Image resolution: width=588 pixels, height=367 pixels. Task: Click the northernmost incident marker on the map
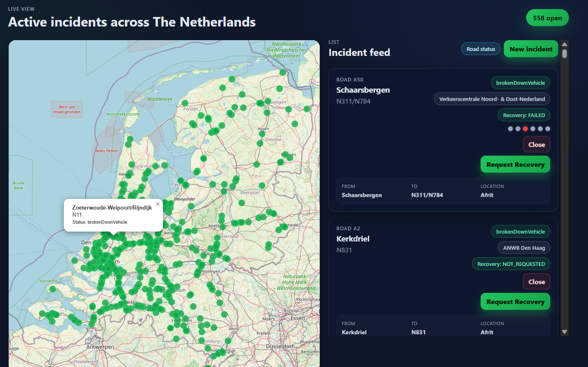283,72
